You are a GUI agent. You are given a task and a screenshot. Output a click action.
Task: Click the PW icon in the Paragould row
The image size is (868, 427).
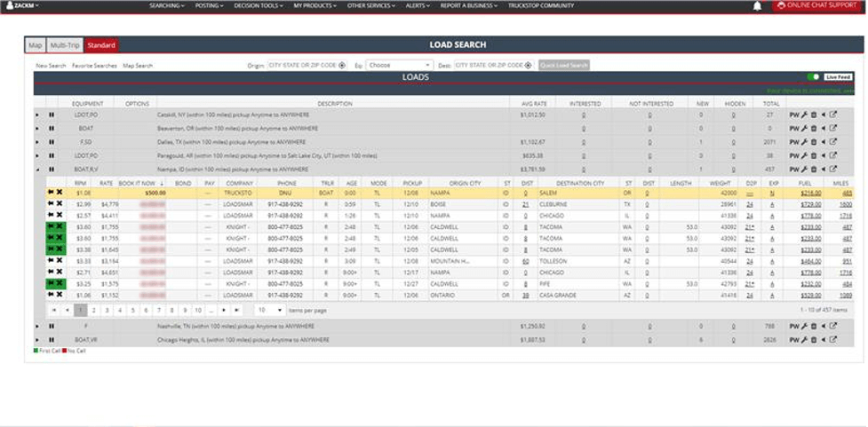(x=793, y=154)
